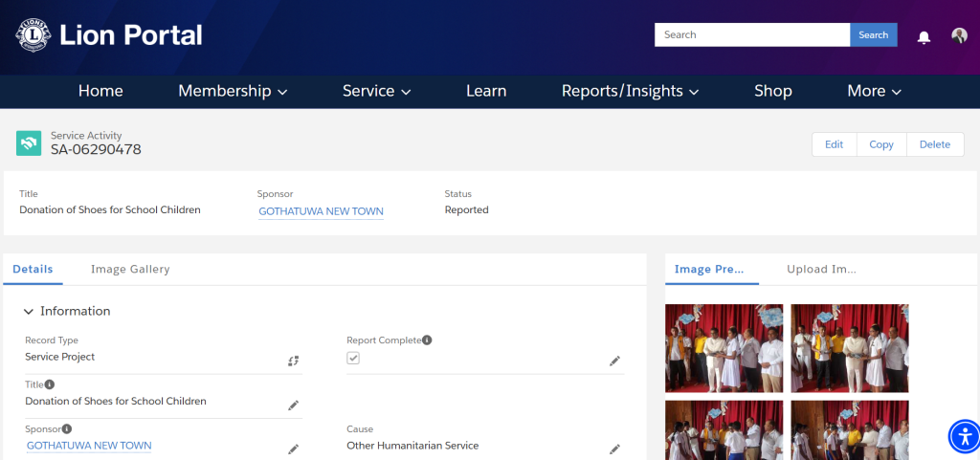Click the Lion Portal title
Screen dimensions: 980x460
(x=130, y=35)
